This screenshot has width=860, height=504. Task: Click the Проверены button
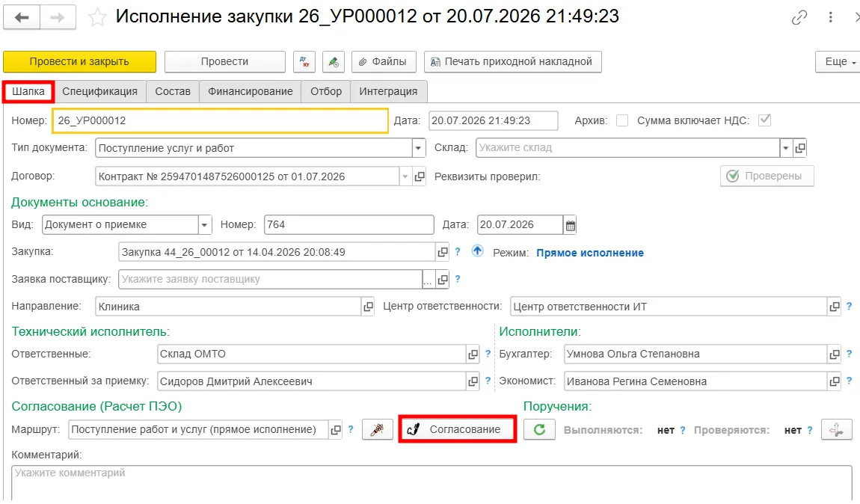pyautogui.click(x=767, y=176)
